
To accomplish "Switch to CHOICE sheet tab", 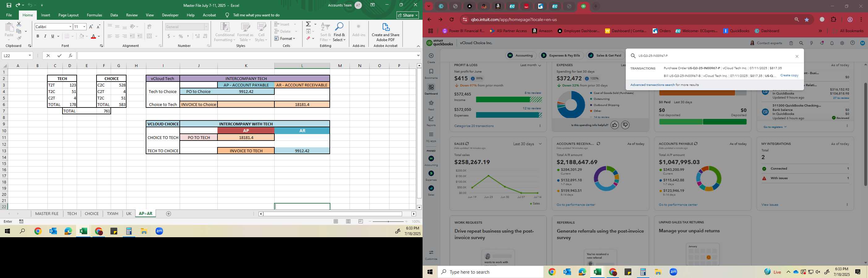I will 92,214.
